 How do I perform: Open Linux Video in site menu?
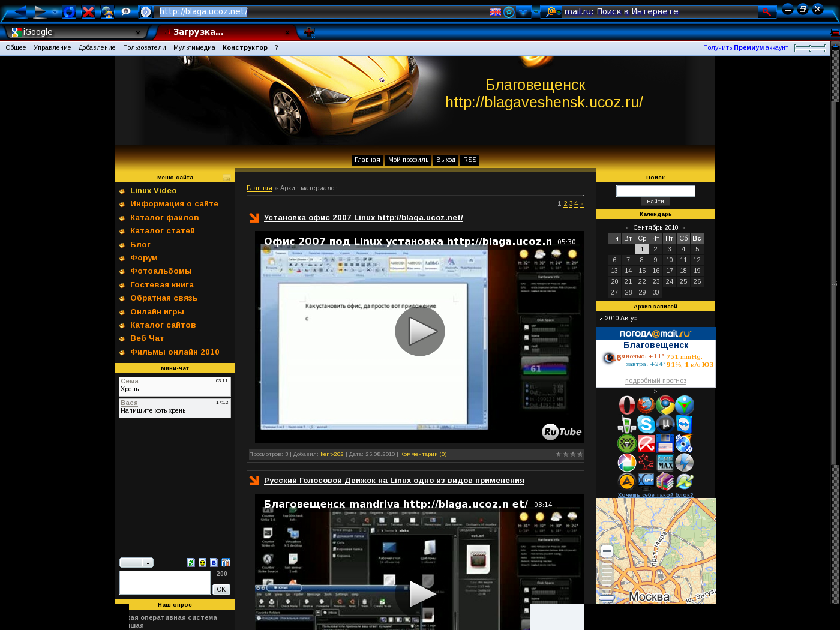point(154,191)
